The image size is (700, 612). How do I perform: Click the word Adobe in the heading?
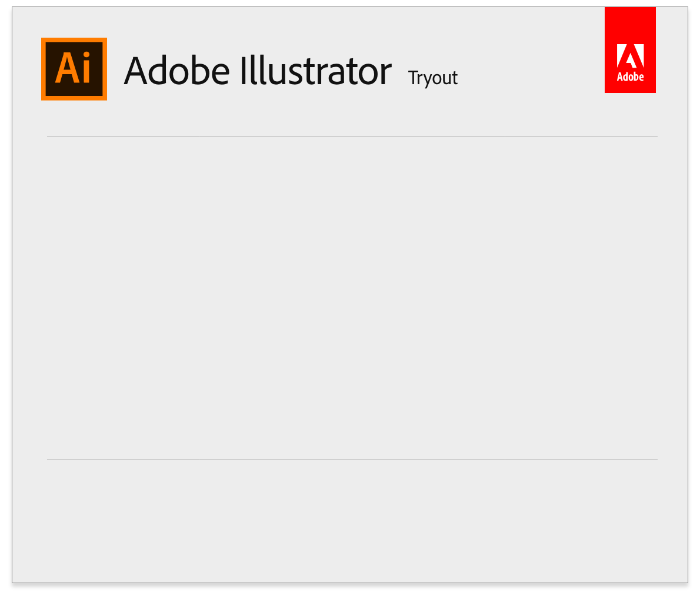point(177,71)
